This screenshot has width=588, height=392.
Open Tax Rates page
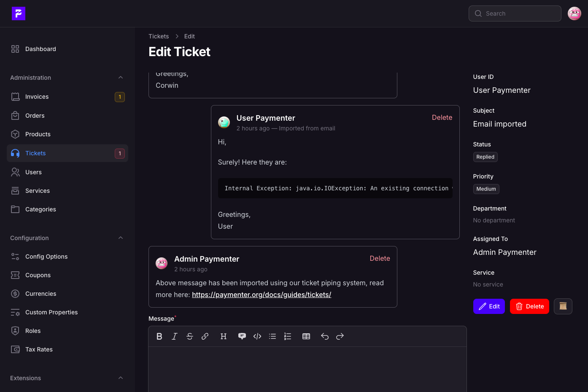pyautogui.click(x=67, y=349)
